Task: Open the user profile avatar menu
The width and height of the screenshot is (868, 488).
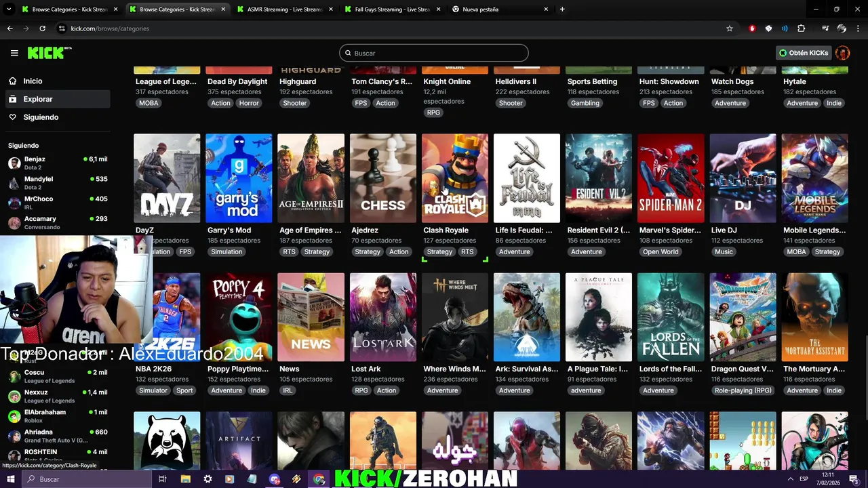Action: 843,53
